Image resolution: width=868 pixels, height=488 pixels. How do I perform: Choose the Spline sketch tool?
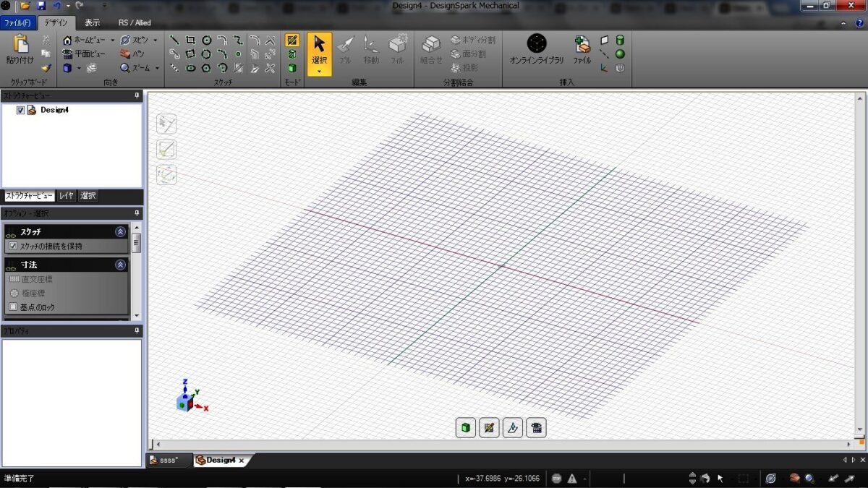pos(238,40)
